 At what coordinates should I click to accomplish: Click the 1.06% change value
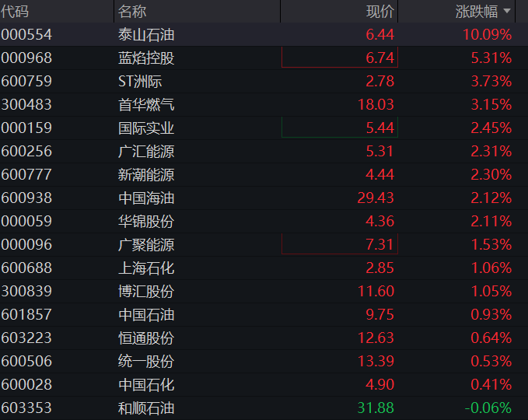[491, 268]
